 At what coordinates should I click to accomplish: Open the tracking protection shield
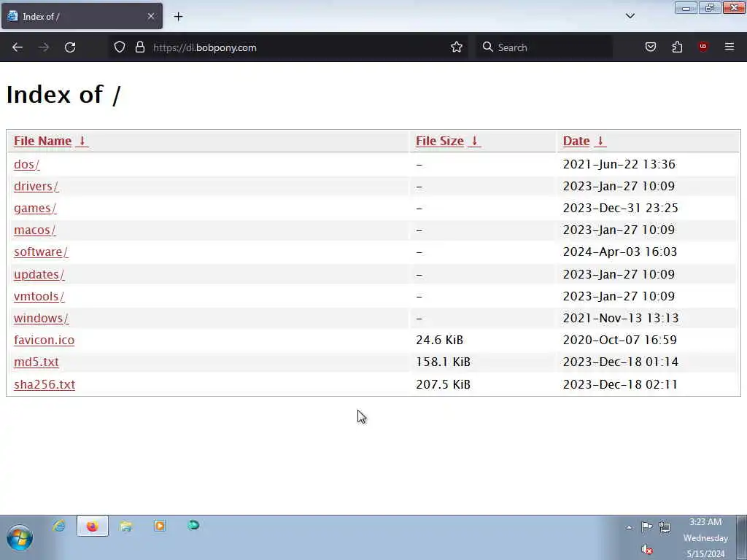click(120, 47)
